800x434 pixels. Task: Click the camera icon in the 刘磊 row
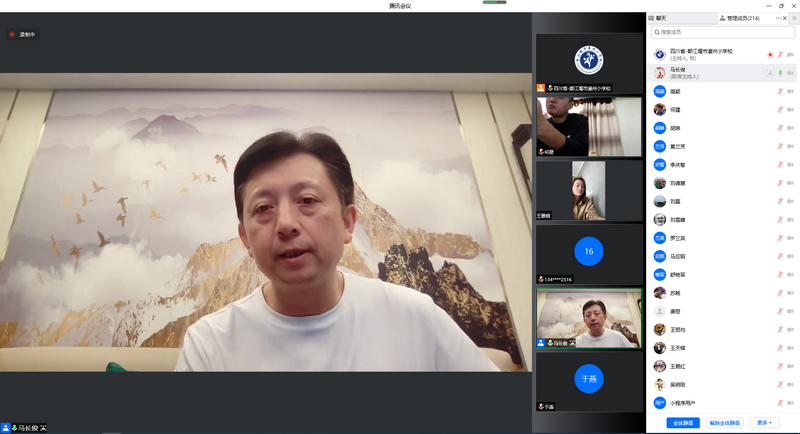[x=790, y=202]
